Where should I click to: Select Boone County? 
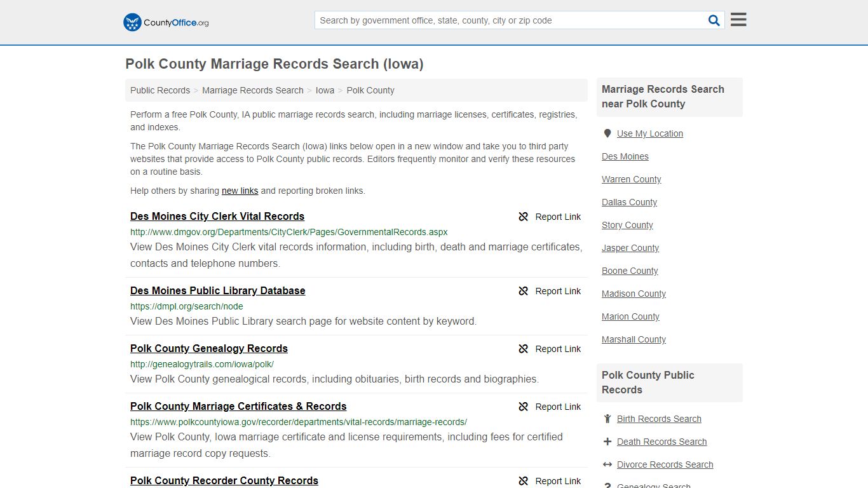pyautogui.click(x=630, y=271)
